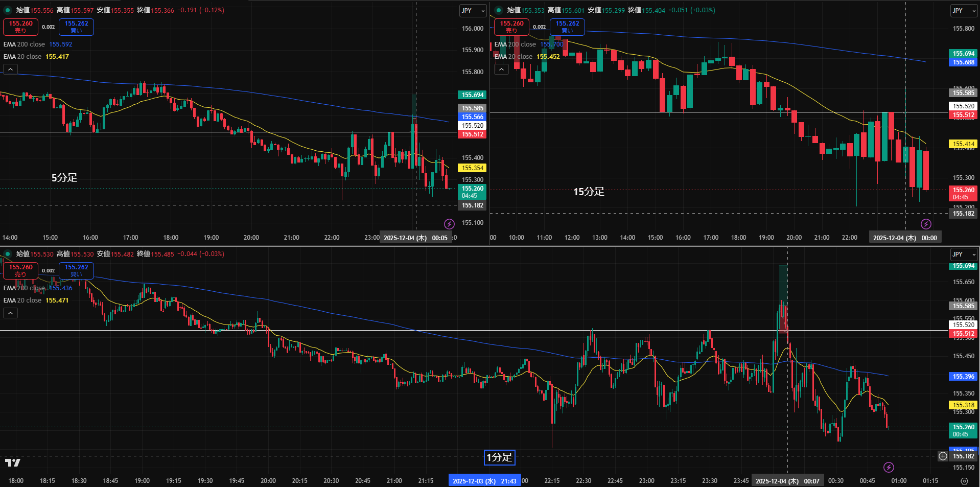Screen dimensions: 980x487
Task: Open the JPY currency dropdown on the 1-minute chart
Action: [963, 254]
